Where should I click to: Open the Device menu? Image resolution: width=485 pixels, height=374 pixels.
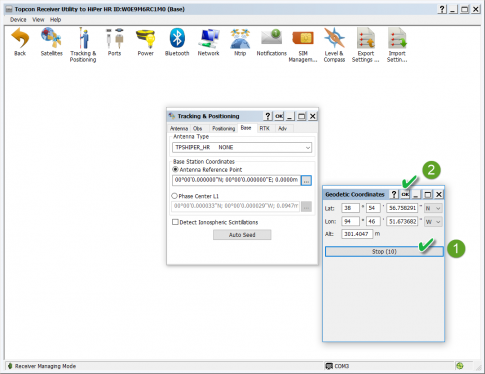tap(18, 20)
